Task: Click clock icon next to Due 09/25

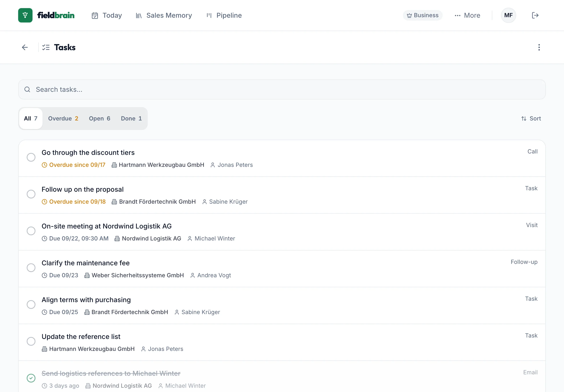Action: pos(44,312)
